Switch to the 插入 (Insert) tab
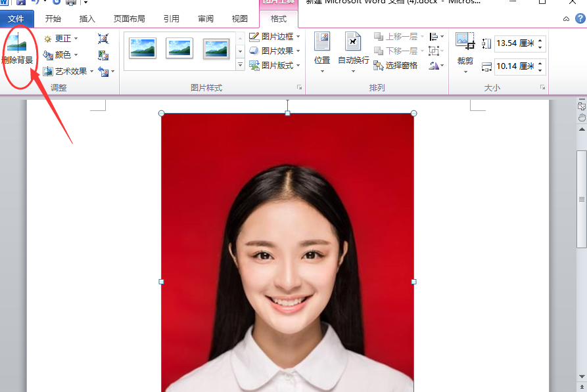587x392 pixels. 87,18
